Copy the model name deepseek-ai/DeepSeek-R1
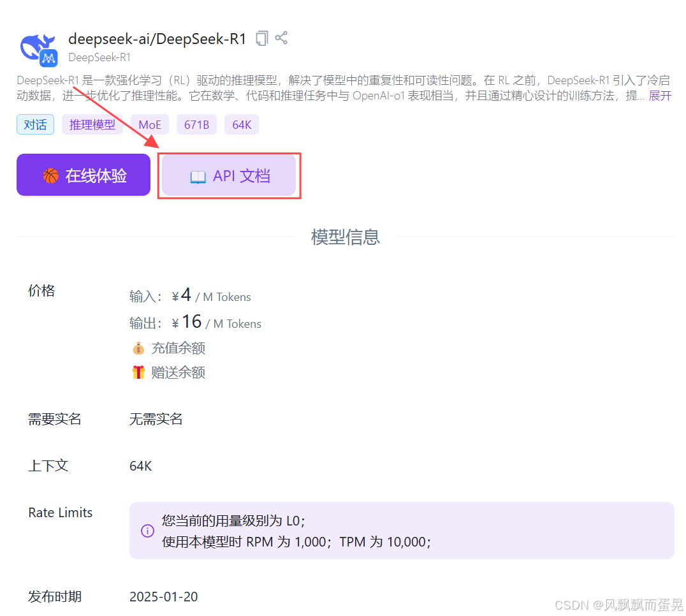The width and height of the screenshot is (686, 616). click(x=261, y=38)
